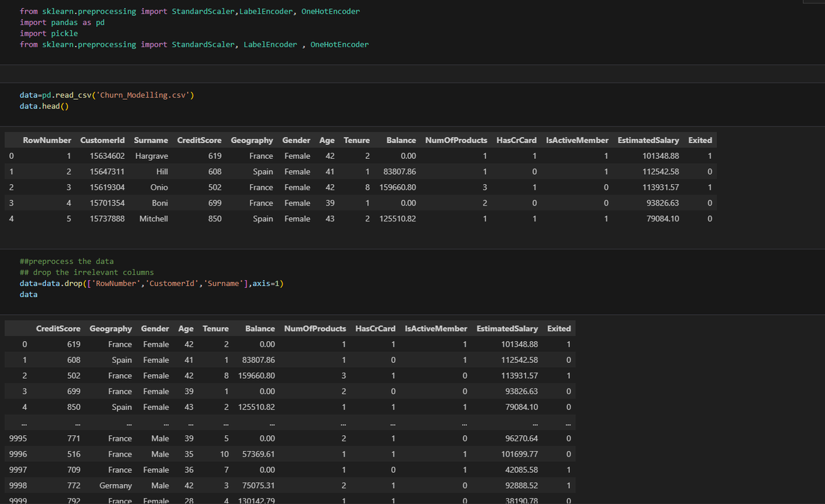Click CreditScore value 516

[74, 454]
